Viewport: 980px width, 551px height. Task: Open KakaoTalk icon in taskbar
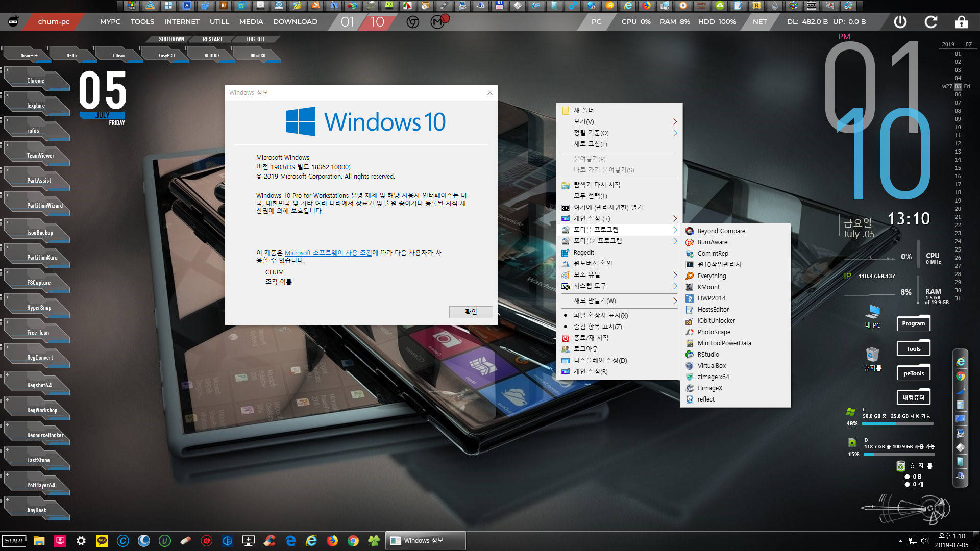tap(102, 541)
